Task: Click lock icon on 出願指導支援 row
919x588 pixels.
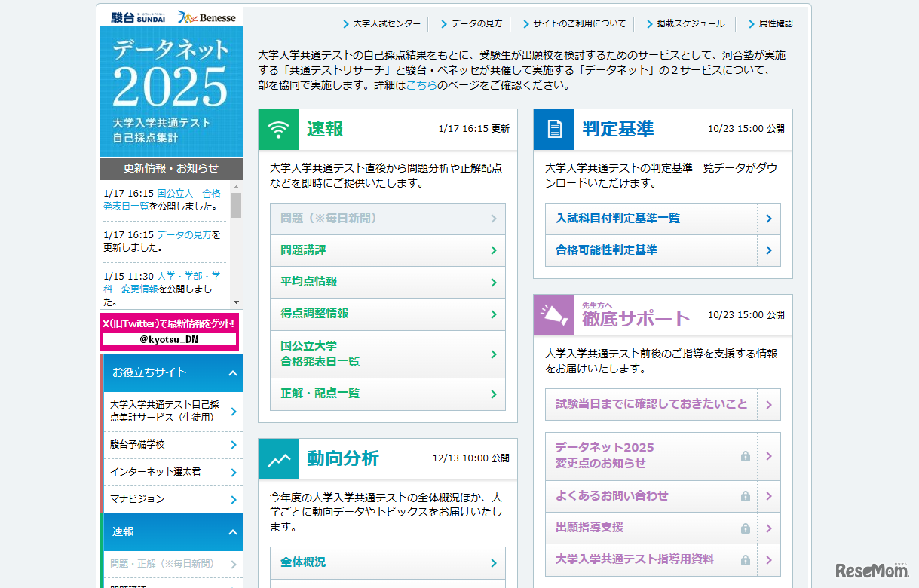Action: tap(745, 528)
